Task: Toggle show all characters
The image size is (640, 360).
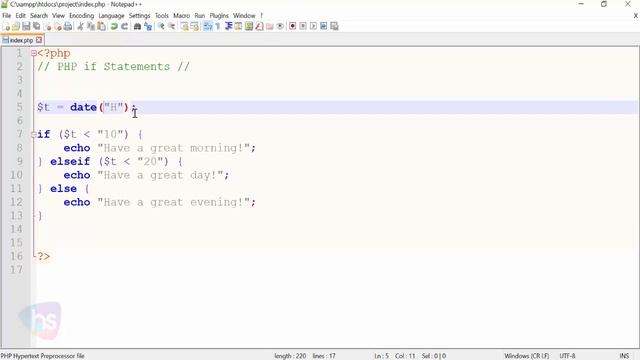Action: (218, 27)
